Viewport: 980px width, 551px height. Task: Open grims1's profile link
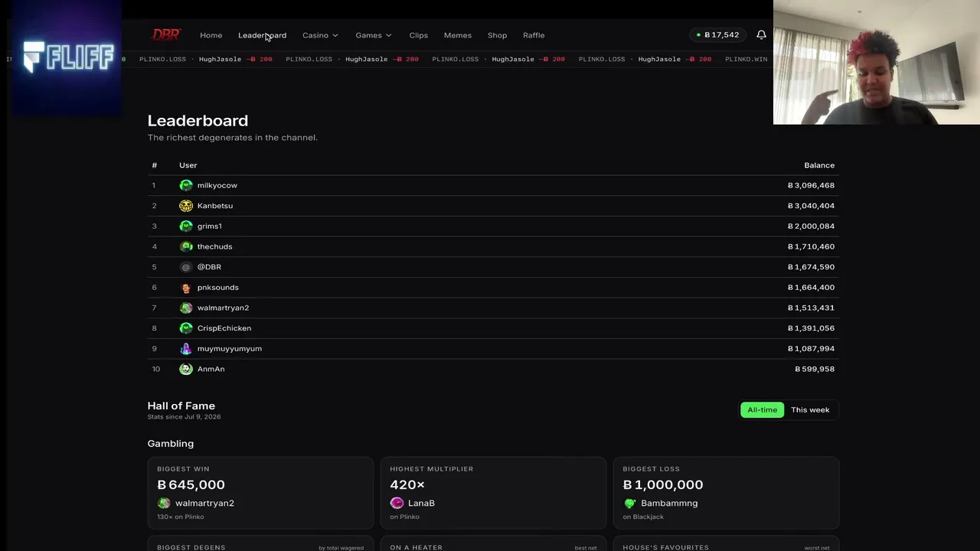click(210, 226)
